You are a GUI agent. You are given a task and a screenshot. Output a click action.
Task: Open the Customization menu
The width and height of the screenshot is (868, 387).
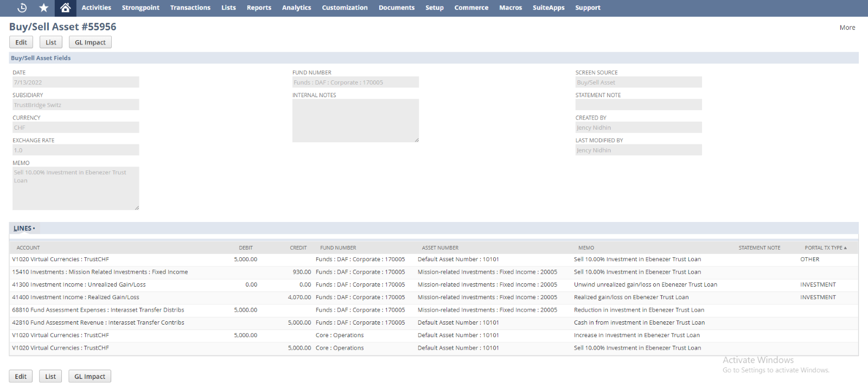point(344,8)
